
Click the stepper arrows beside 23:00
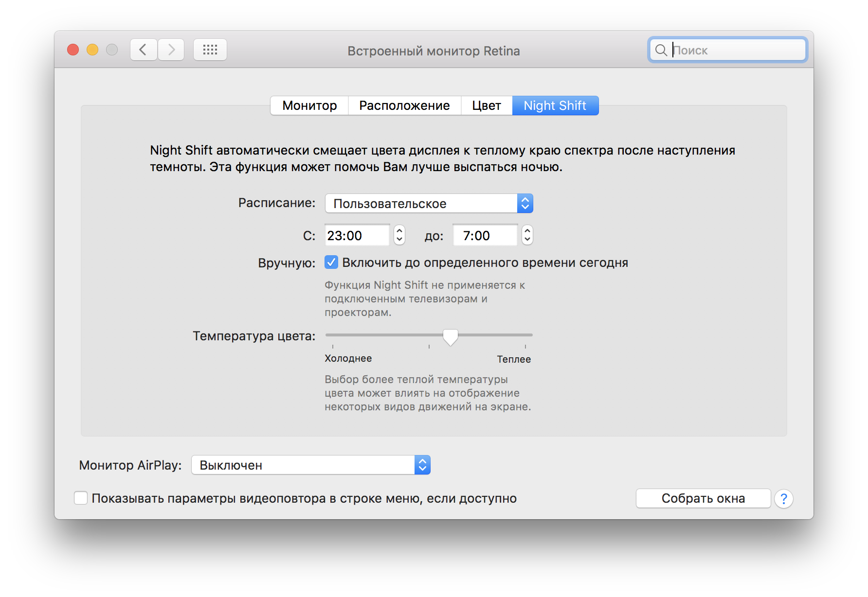click(x=399, y=235)
